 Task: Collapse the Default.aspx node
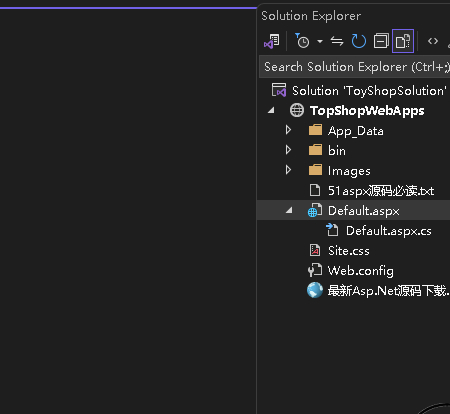(289, 210)
